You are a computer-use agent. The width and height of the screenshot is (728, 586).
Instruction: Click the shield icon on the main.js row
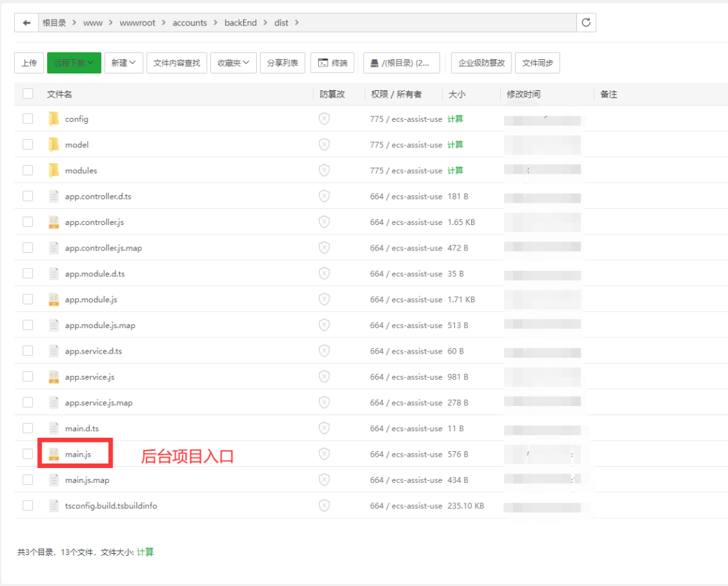324,453
